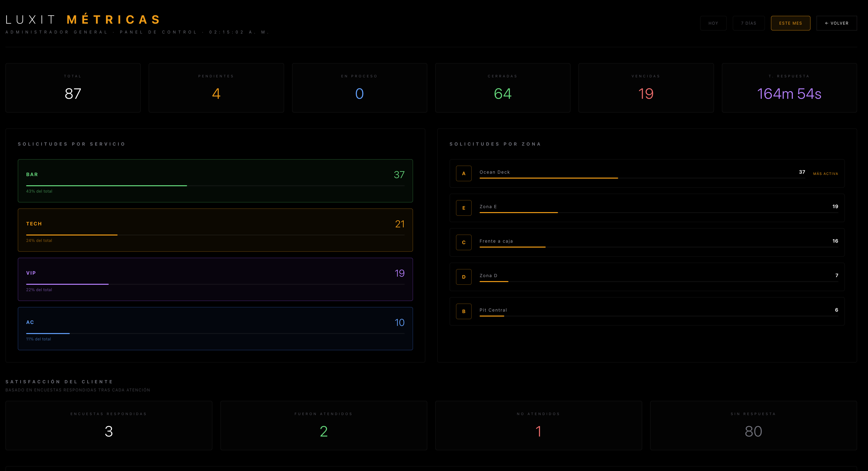Select the HOY time filter
Screen dimensions: 868x471
click(x=713, y=23)
